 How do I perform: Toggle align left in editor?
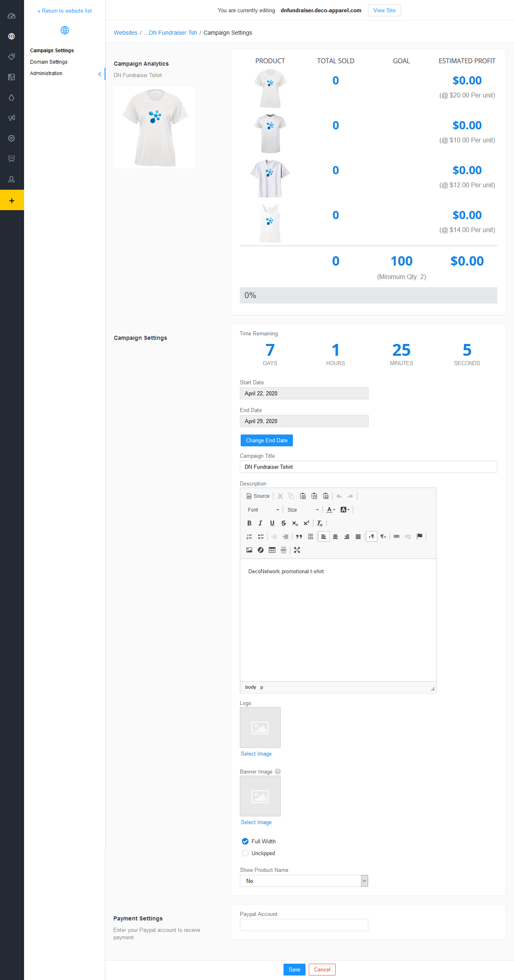pos(324,537)
